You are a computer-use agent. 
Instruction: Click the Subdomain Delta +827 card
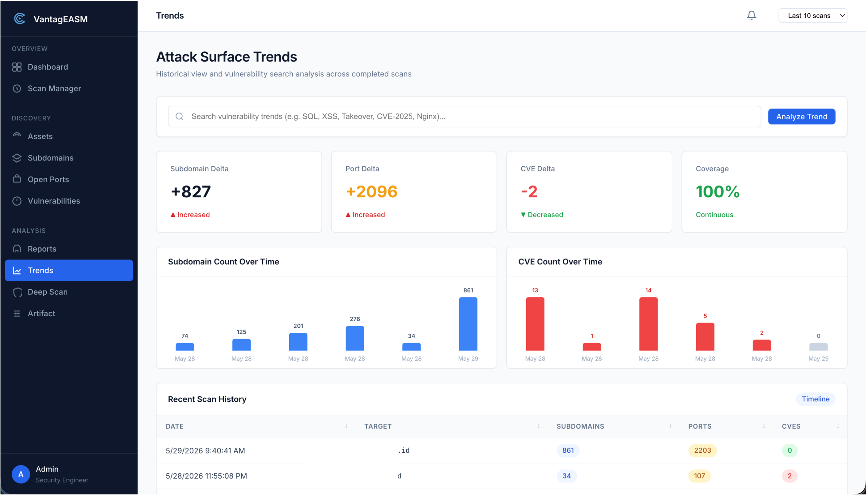pos(239,192)
